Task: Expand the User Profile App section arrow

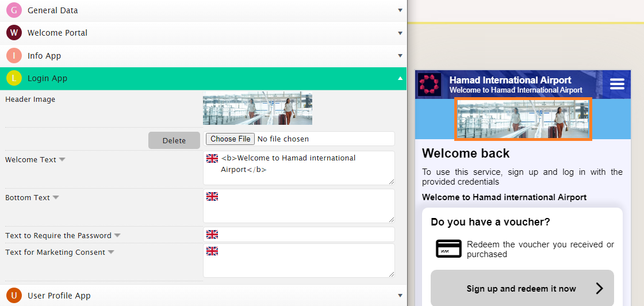Action: click(400, 295)
